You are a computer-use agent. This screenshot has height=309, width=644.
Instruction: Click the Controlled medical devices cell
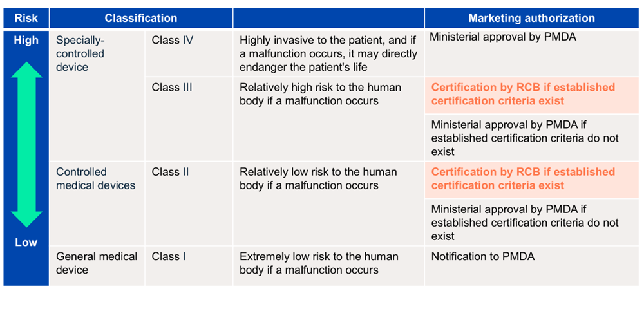click(97, 203)
